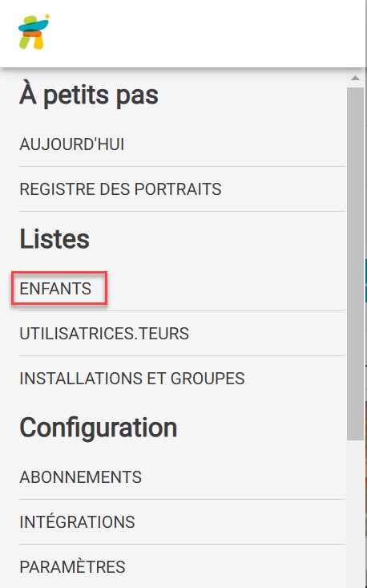Open REGISTRE DES PORTRAITS
This screenshot has height=588, width=367.
(120, 189)
